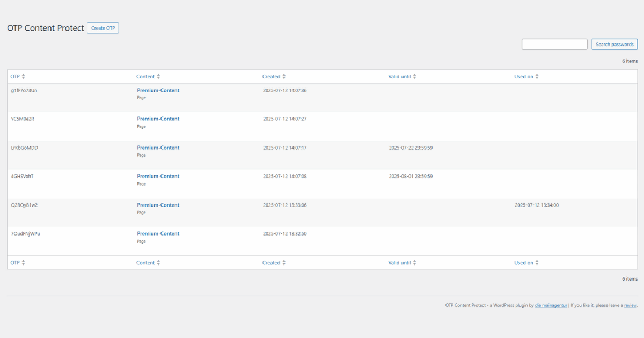Visit the die mainagentur link
This screenshot has width=644, height=338.
(551, 305)
